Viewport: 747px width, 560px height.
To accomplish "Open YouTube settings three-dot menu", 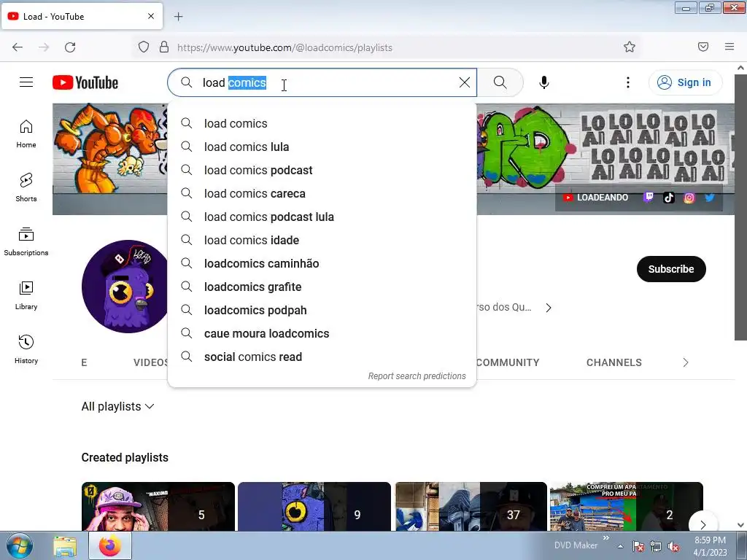I will (628, 82).
